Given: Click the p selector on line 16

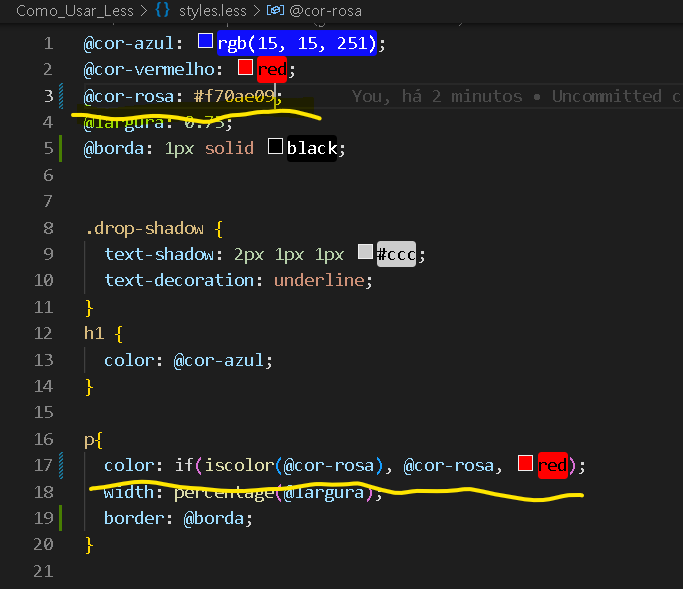Looking at the screenshot, I should point(88,440).
